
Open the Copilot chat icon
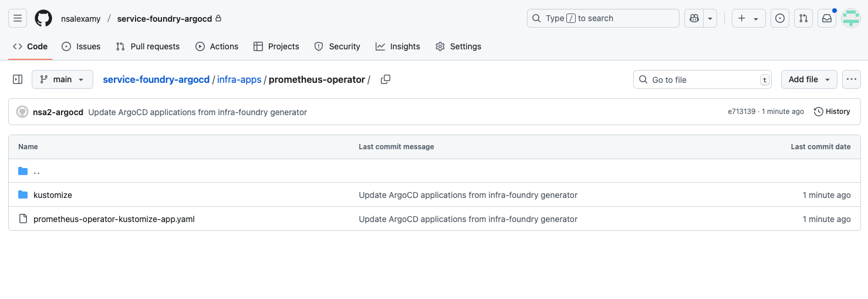coord(694,18)
